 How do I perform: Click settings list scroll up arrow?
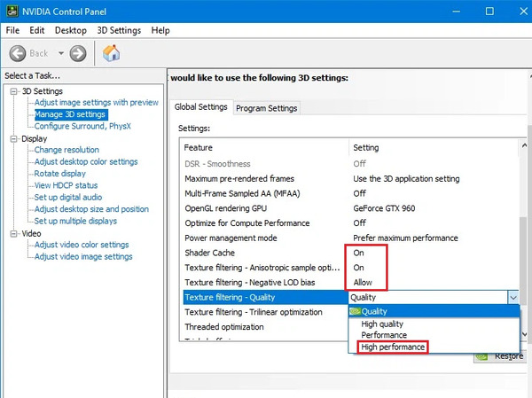[524, 145]
